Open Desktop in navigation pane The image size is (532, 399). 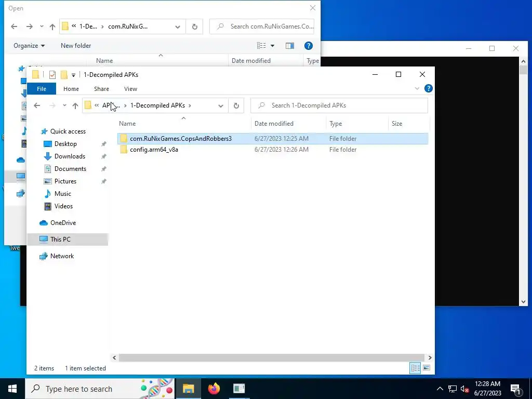[65, 144]
